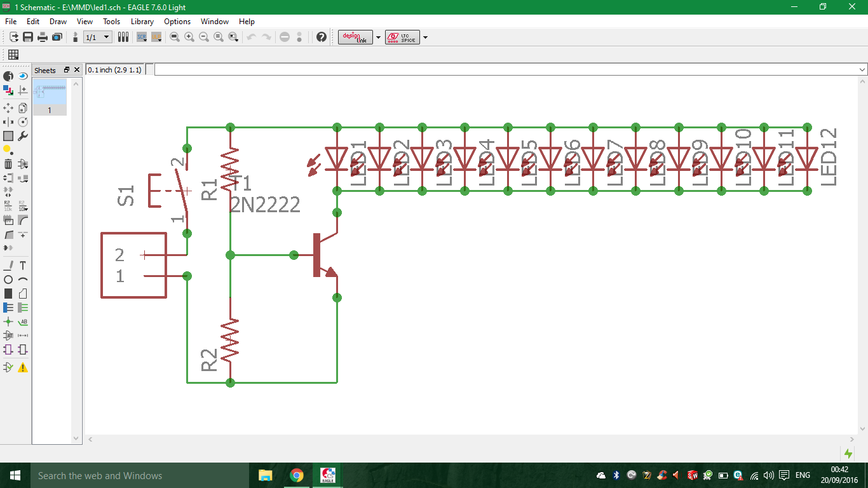868x488 pixels.
Task: Select the Net tool
Action: [x=23, y=308]
